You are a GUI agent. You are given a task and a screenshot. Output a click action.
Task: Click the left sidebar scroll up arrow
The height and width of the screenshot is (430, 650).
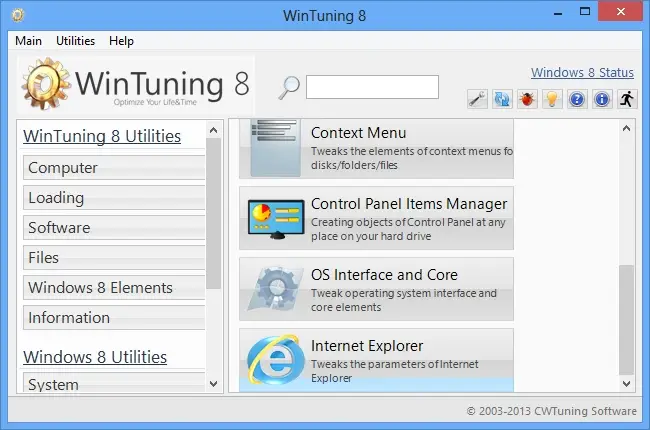[x=213, y=130]
